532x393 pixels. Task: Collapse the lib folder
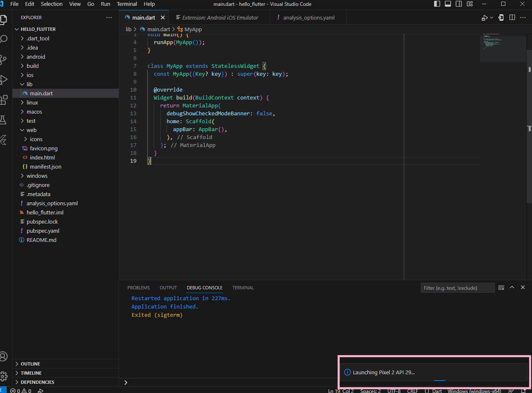point(65,84)
